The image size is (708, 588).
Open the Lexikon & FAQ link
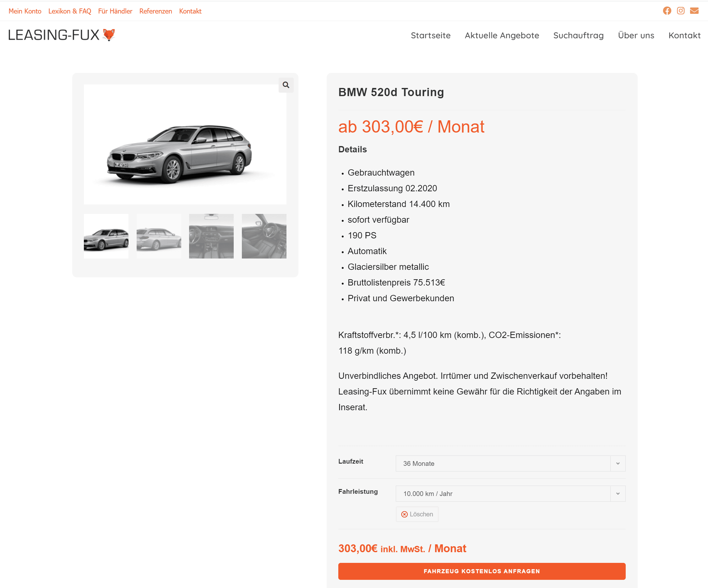(x=70, y=11)
